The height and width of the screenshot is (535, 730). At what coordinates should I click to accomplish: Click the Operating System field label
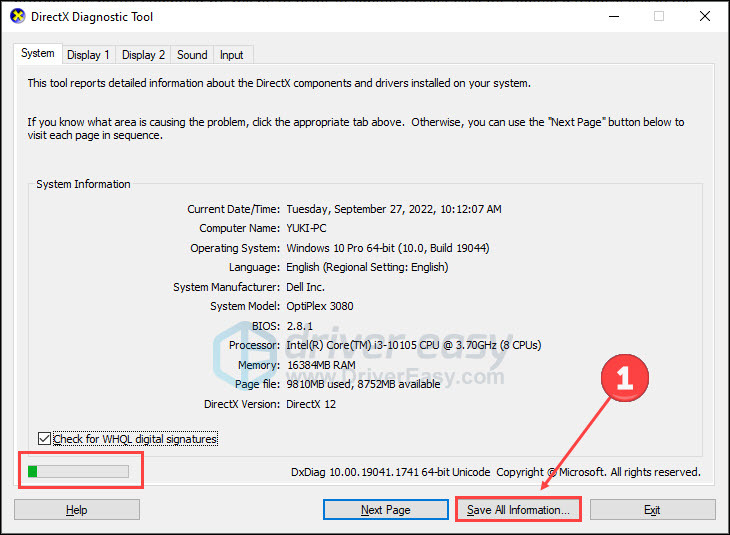(235, 248)
